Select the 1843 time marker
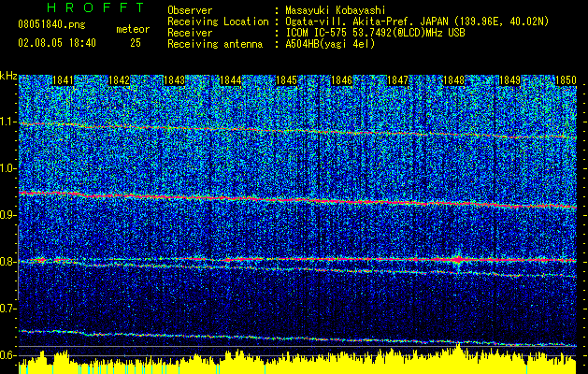Viewport: 588px width, 374px height. point(174,81)
